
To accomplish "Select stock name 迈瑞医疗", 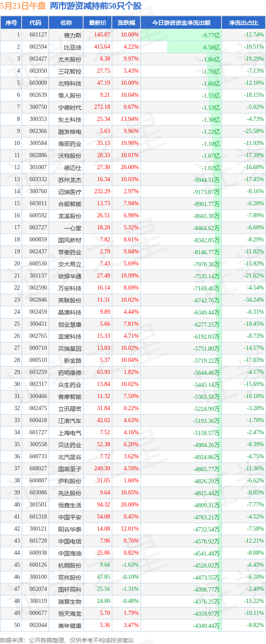I will click(x=70, y=192).
